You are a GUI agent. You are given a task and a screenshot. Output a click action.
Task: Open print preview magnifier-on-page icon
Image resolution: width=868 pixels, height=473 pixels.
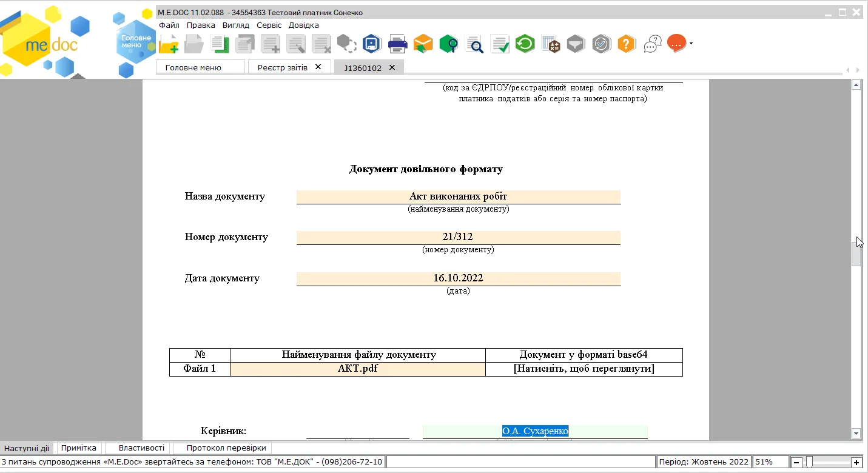point(474,44)
